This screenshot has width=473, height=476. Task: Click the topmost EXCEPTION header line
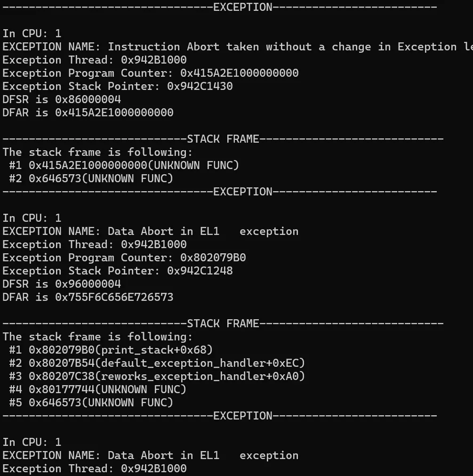(242, 7)
